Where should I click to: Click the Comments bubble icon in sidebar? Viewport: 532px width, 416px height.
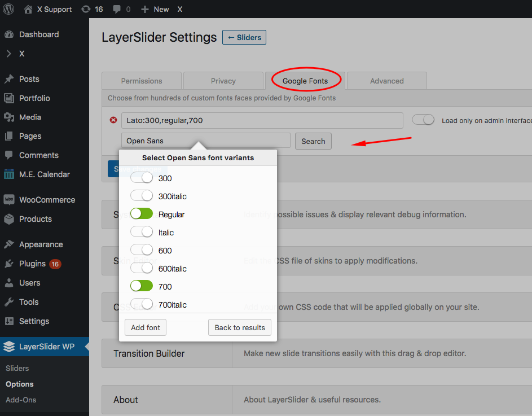coord(9,155)
